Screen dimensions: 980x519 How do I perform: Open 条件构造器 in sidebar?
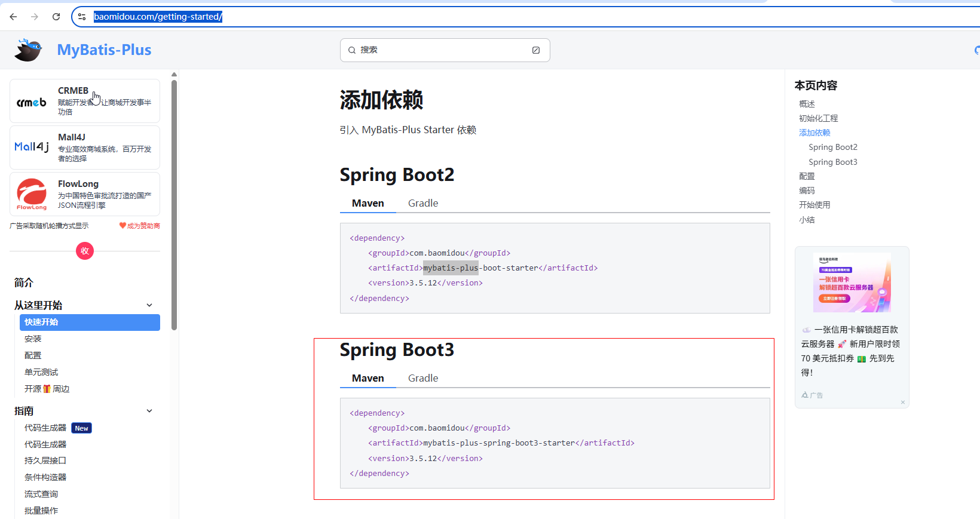45,477
